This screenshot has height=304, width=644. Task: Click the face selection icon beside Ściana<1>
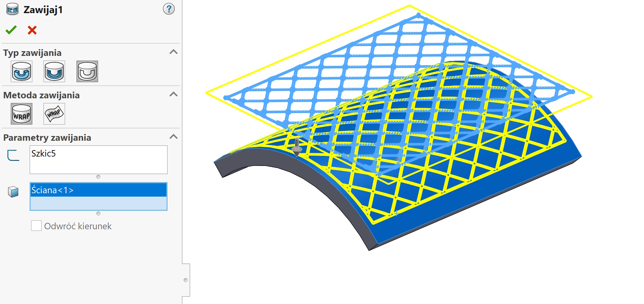[x=13, y=191]
